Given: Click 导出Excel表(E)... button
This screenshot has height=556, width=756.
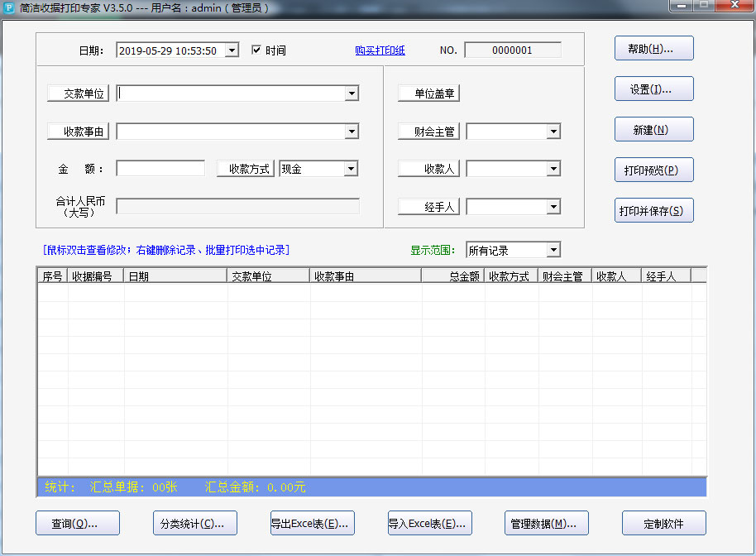Looking at the screenshot, I should coord(313,523).
